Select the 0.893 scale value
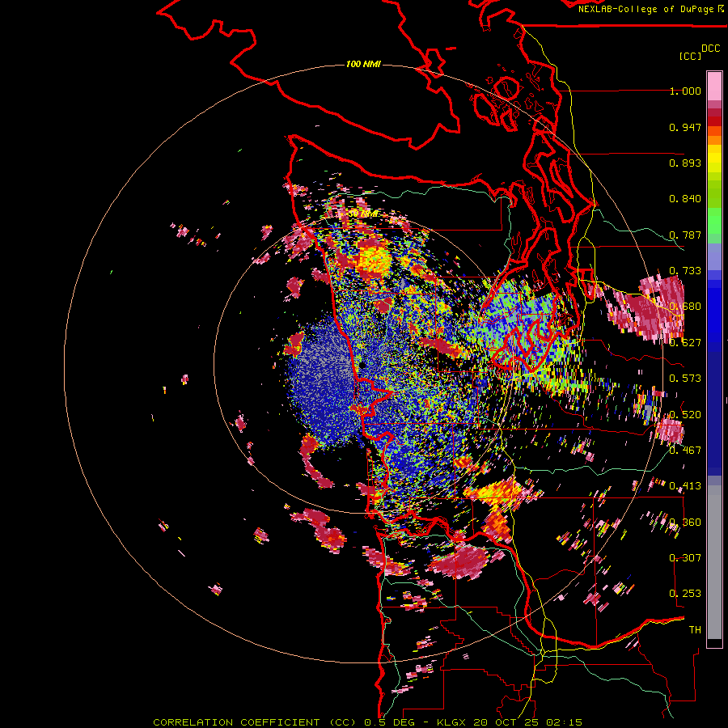Image resolution: width=728 pixels, height=728 pixels. click(685, 163)
